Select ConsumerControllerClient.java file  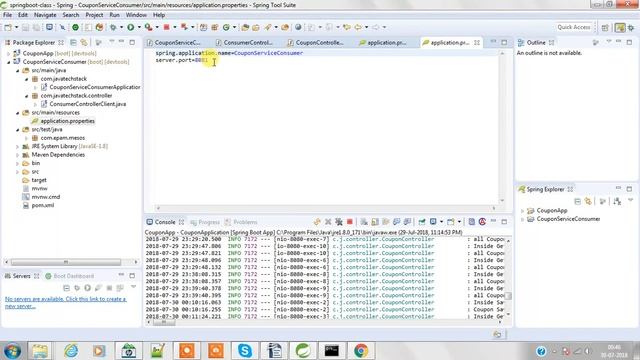[87, 104]
